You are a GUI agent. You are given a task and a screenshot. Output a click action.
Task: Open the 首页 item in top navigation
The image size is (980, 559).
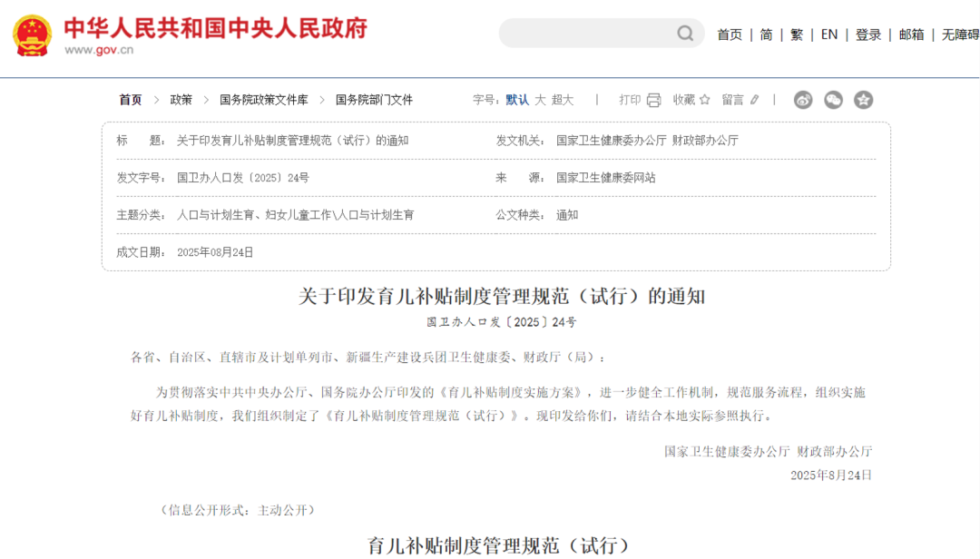pyautogui.click(x=730, y=34)
